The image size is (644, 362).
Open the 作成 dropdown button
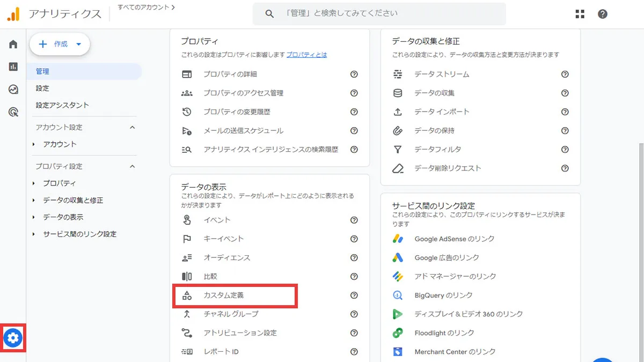coord(60,45)
